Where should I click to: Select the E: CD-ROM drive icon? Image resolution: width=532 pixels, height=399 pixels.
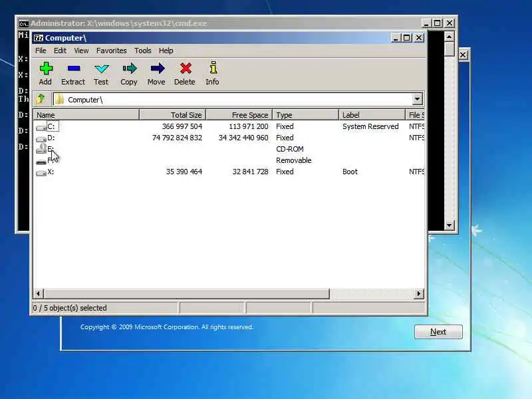[41, 149]
